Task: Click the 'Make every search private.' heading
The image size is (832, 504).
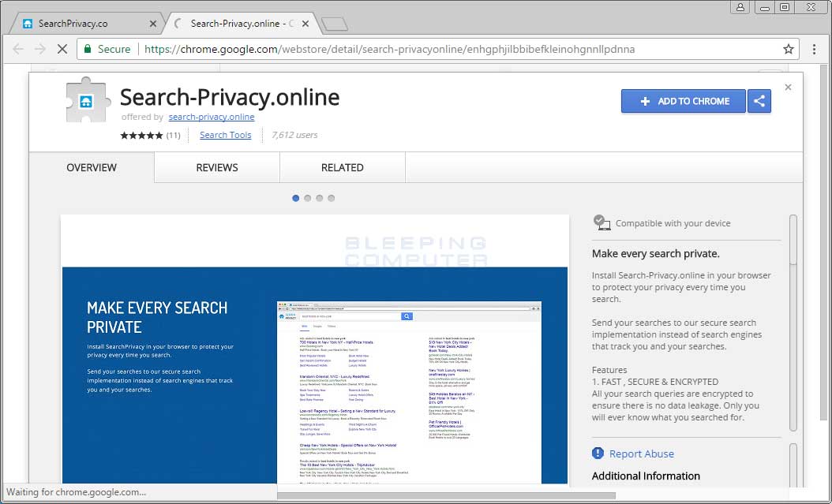Action: [656, 254]
